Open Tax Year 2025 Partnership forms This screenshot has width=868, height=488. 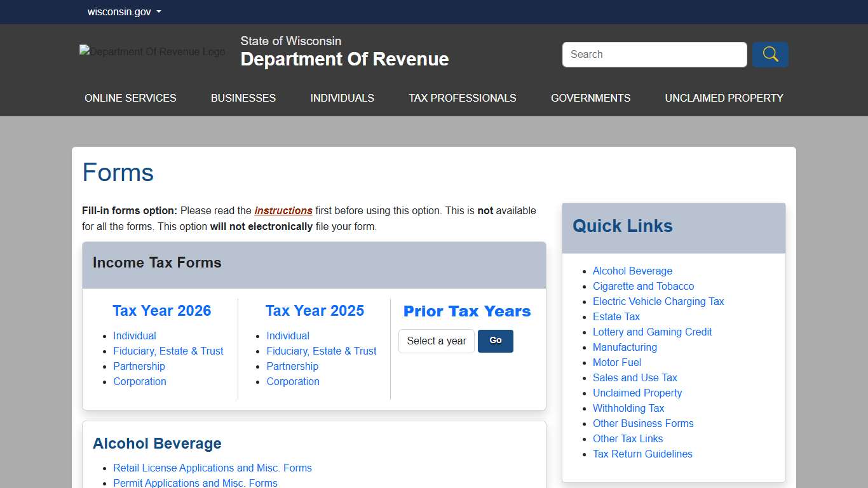tap(292, 367)
